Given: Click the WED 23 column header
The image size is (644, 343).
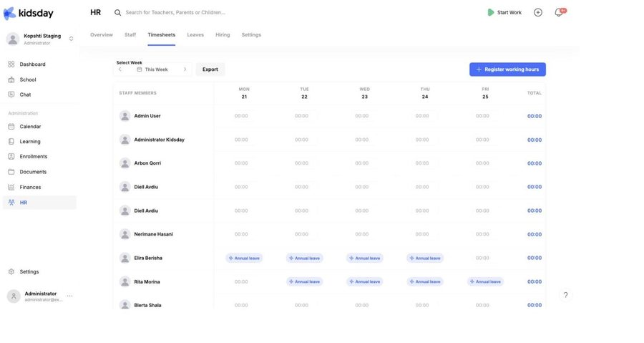Looking at the screenshot, I should pos(365,93).
